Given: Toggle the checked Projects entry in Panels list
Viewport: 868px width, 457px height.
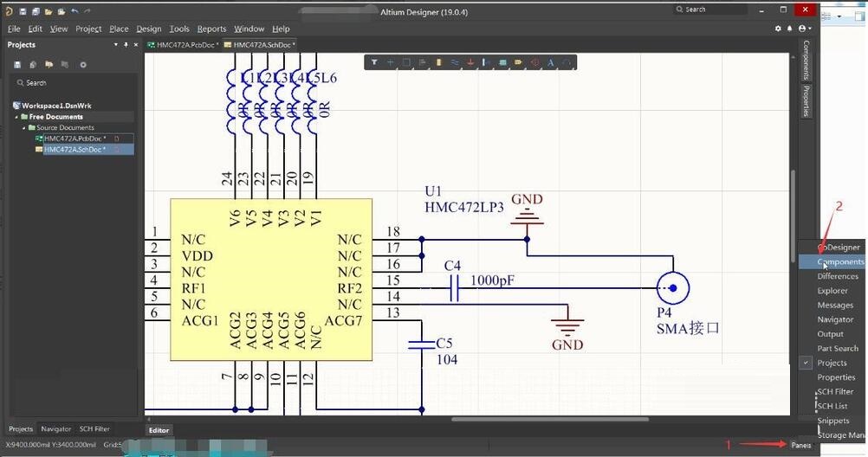Looking at the screenshot, I should [832, 363].
